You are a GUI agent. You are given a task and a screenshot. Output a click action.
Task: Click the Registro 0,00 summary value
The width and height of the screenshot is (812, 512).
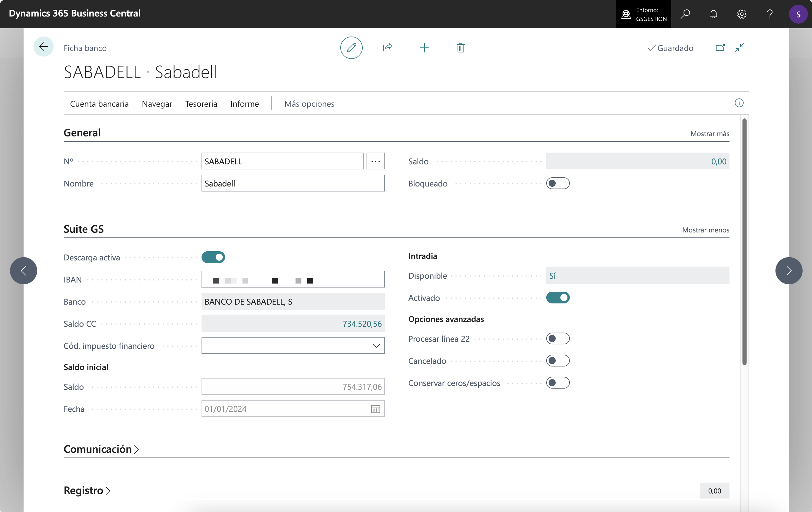point(714,491)
